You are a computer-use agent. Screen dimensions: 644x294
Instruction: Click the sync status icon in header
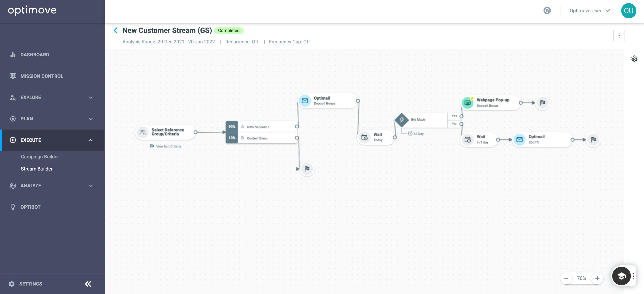pyautogui.click(x=547, y=11)
